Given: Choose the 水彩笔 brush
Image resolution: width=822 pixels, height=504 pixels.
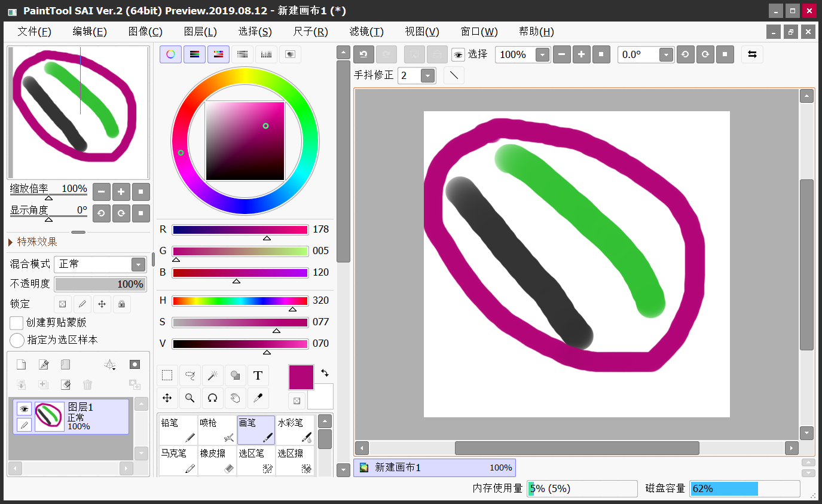Looking at the screenshot, I should [x=295, y=430].
